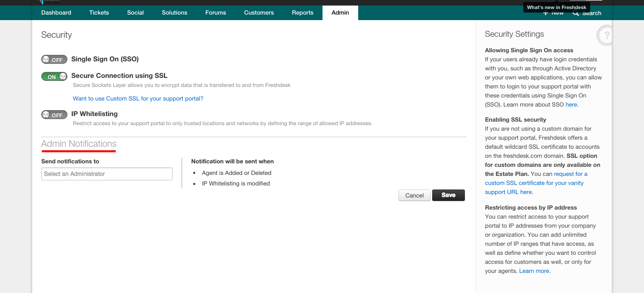Switch on IP Whitelisting toggle
644x293 pixels.
(x=54, y=115)
